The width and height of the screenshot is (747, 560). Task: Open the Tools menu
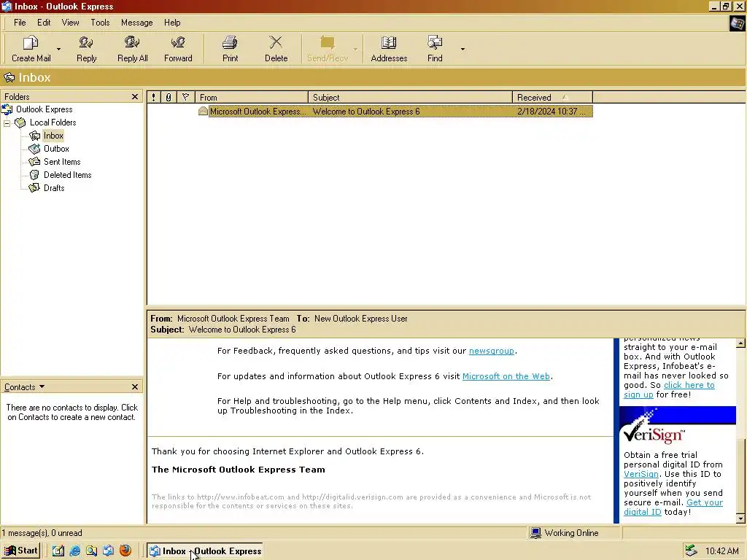[100, 23]
